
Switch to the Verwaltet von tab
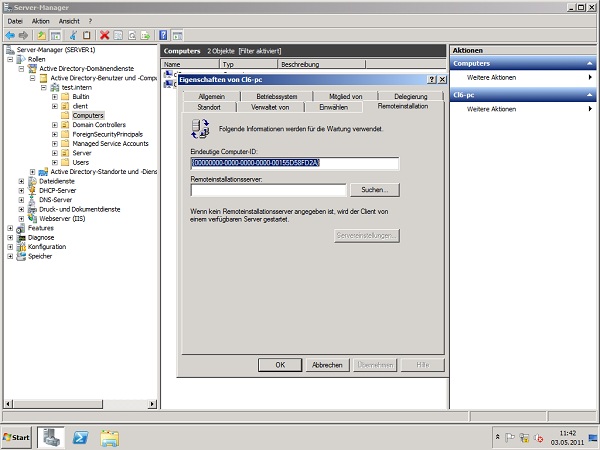click(270, 107)
